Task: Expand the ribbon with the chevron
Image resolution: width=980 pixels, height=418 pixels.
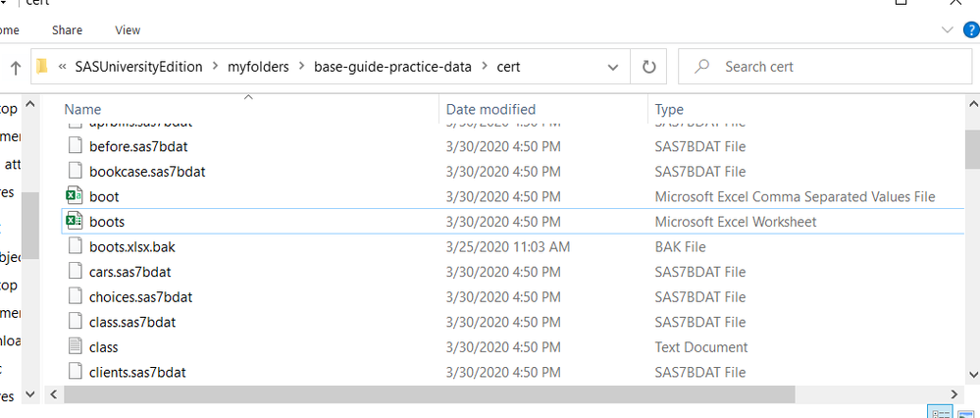Action: click(947, 30)
